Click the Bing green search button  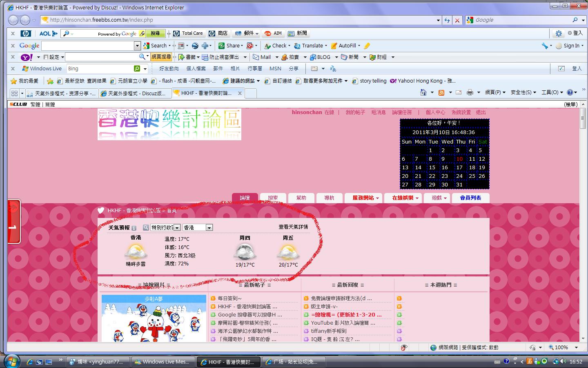click(x=137, y=69)
